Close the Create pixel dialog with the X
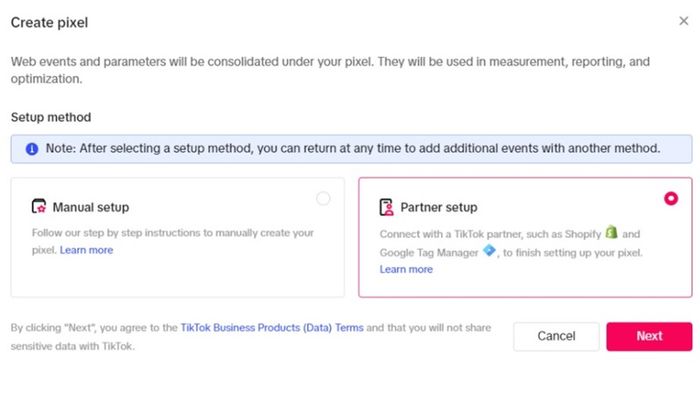The width and height of the screenshot is (700, 394). coord(683,21)
